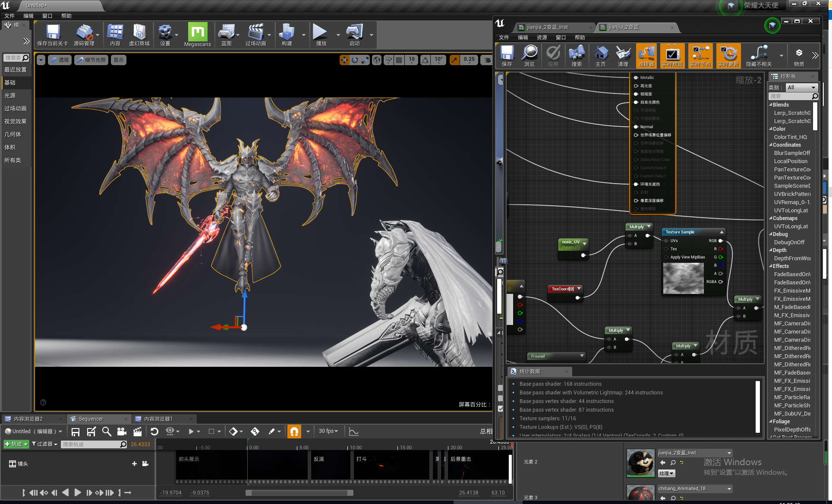Save the current level in main toolbar
Viewport: 832px width, 504px height.
[53, 35]
